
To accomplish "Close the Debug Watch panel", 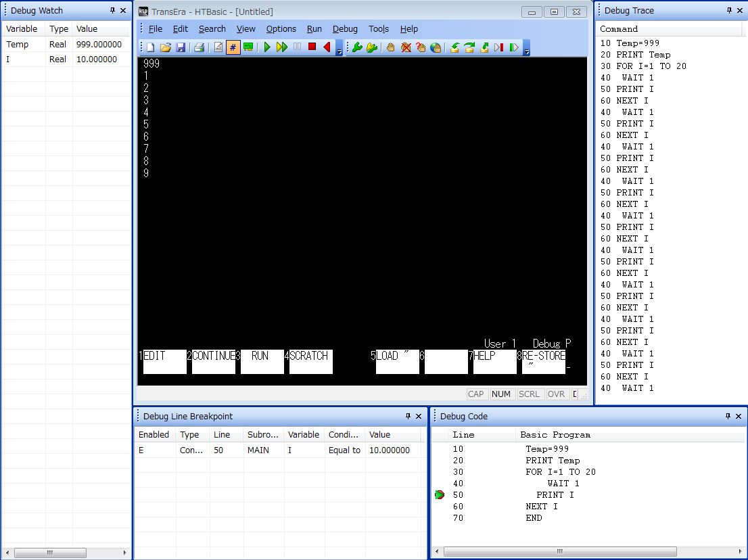I will coord(123,11).
